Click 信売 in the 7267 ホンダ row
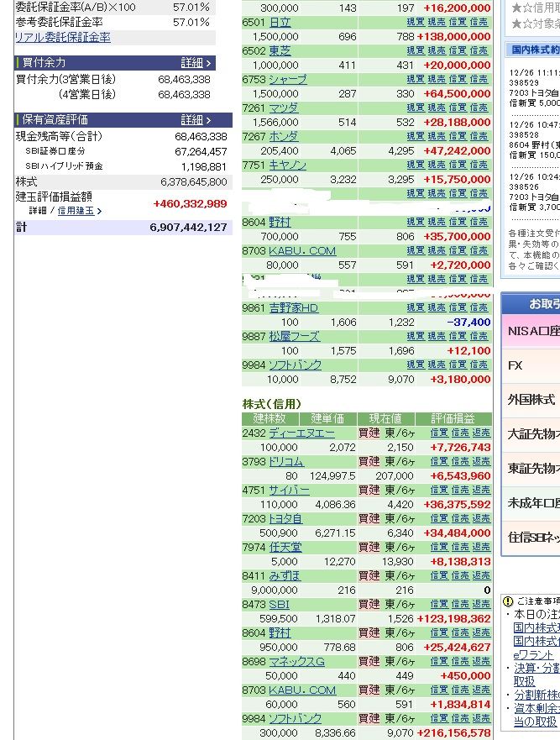Screen dimensions: 560x740 pos(479,136)
